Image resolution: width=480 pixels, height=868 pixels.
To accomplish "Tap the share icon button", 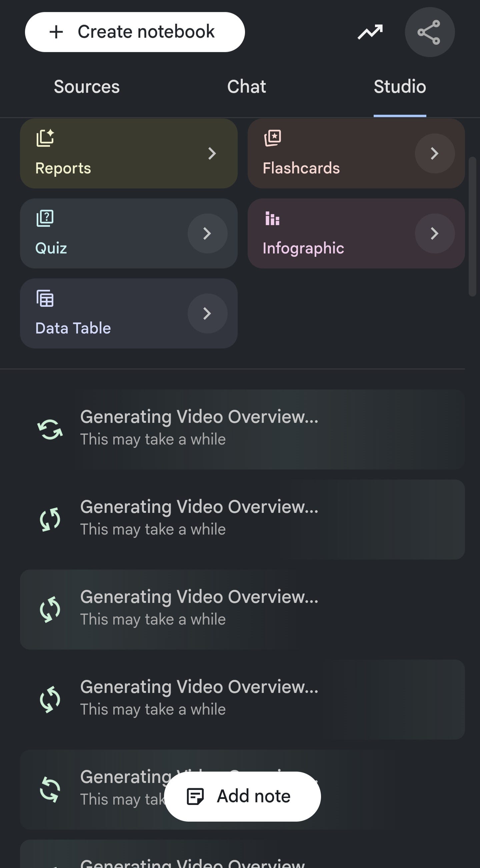I will 429,32.
